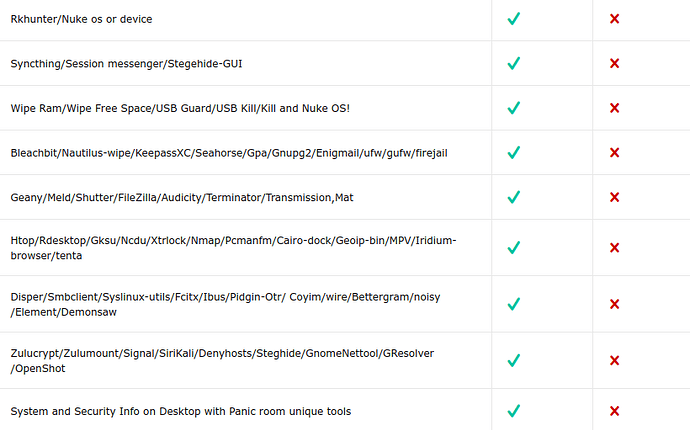This screenshot has height=430, width=690.
Task: Click red X in System and Security Info row
Action: tap(614, 411)
